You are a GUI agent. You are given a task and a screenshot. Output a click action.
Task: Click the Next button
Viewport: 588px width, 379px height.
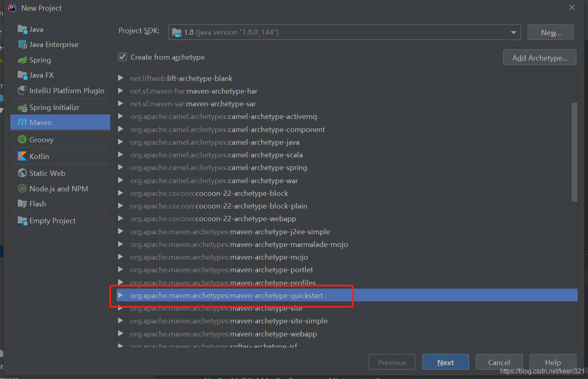point(445,362)
